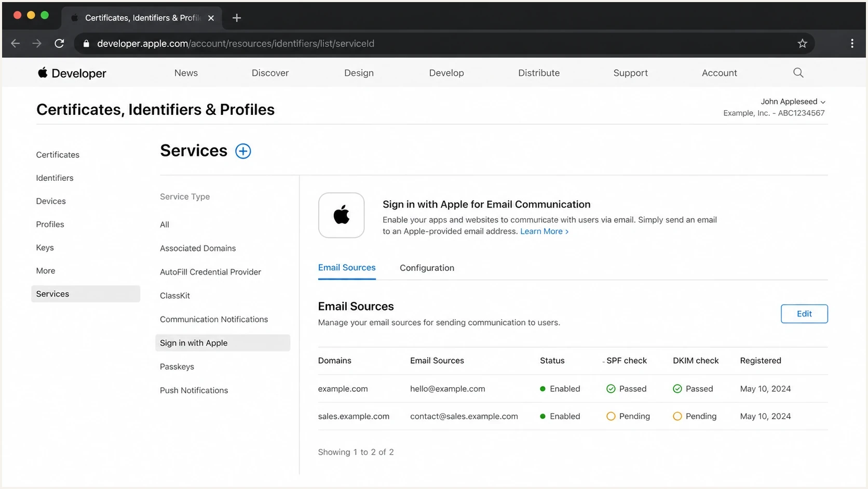Click the browser back arrow
This screenshot has width=868, height=489.
click(x=16, y=44)
